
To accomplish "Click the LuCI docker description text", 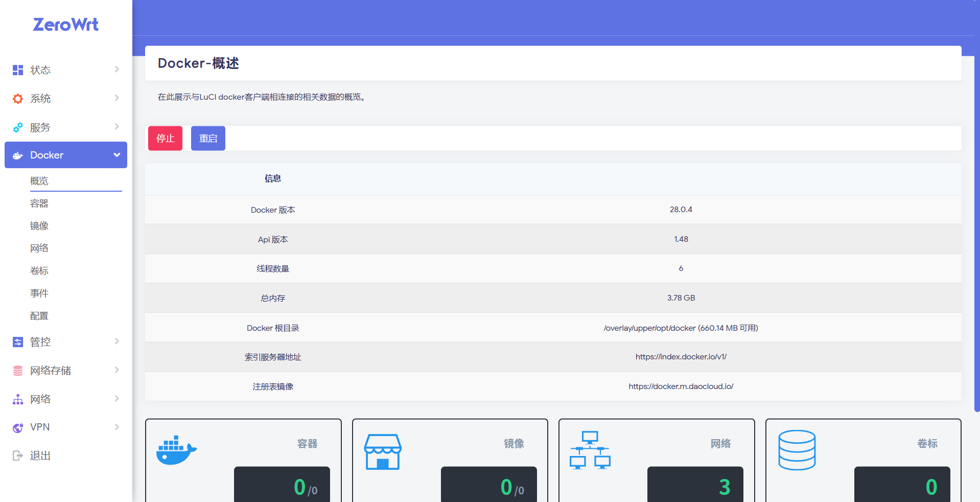I will [x=262, y=97].
